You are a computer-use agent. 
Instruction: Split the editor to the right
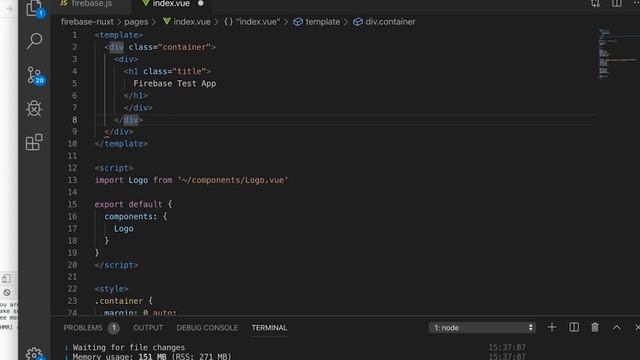coord(617,4)
